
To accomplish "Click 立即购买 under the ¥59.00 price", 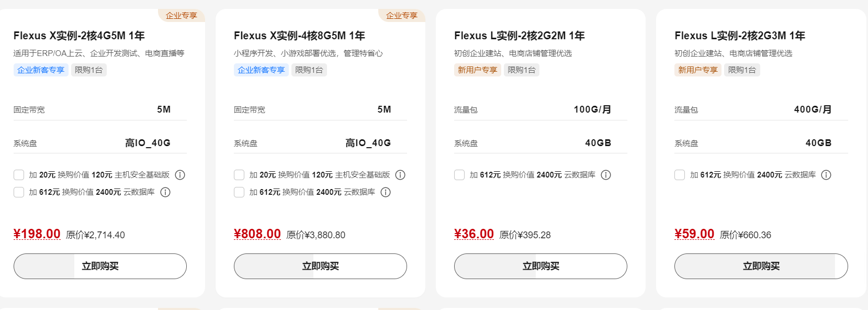I will click(761, 266).
